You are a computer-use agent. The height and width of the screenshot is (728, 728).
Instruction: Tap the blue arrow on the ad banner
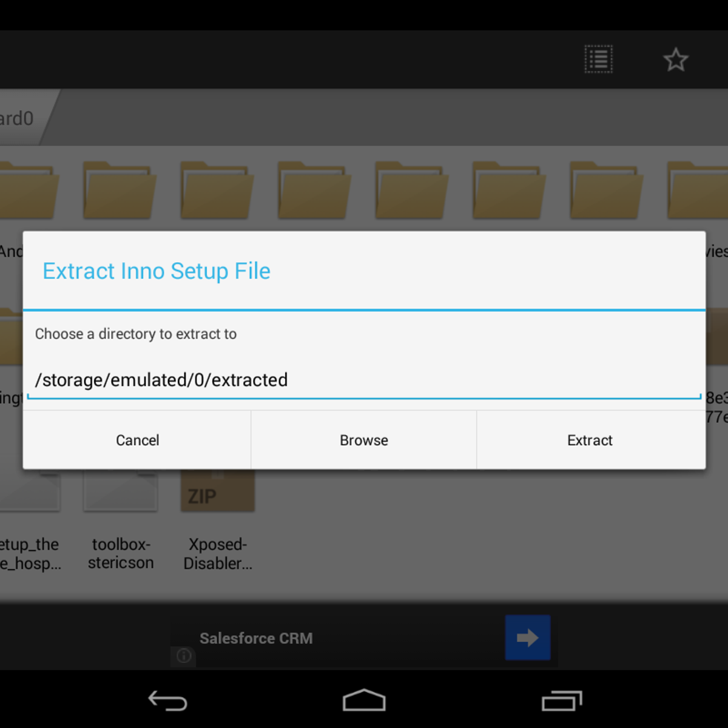point(527,638)
